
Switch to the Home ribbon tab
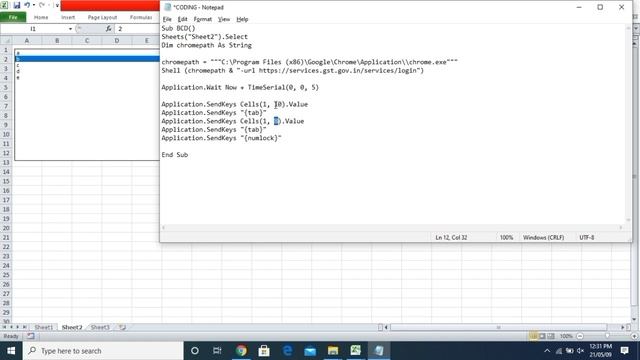(41, 17)
